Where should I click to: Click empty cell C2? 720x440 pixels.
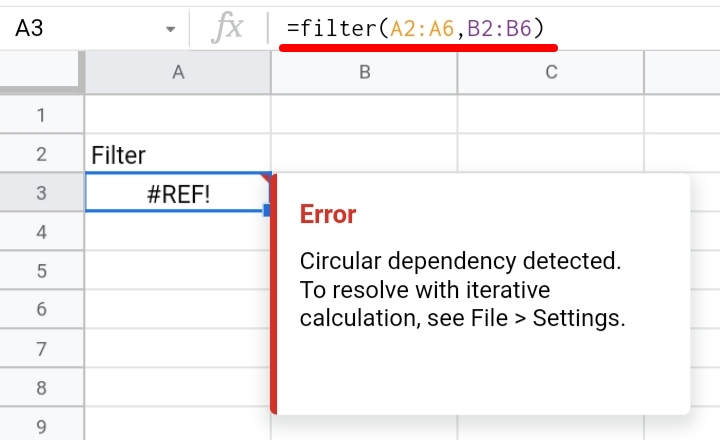click(x=551, y=154)
